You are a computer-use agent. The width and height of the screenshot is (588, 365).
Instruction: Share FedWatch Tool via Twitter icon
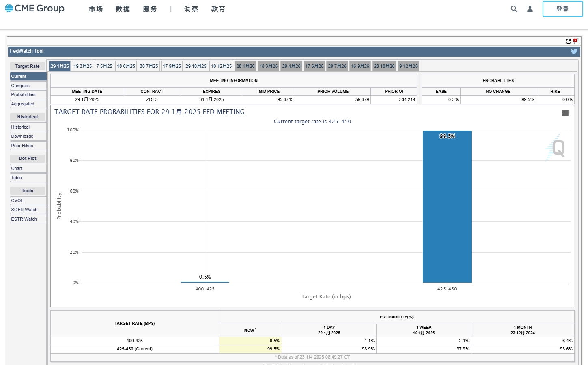pos(574,52)
